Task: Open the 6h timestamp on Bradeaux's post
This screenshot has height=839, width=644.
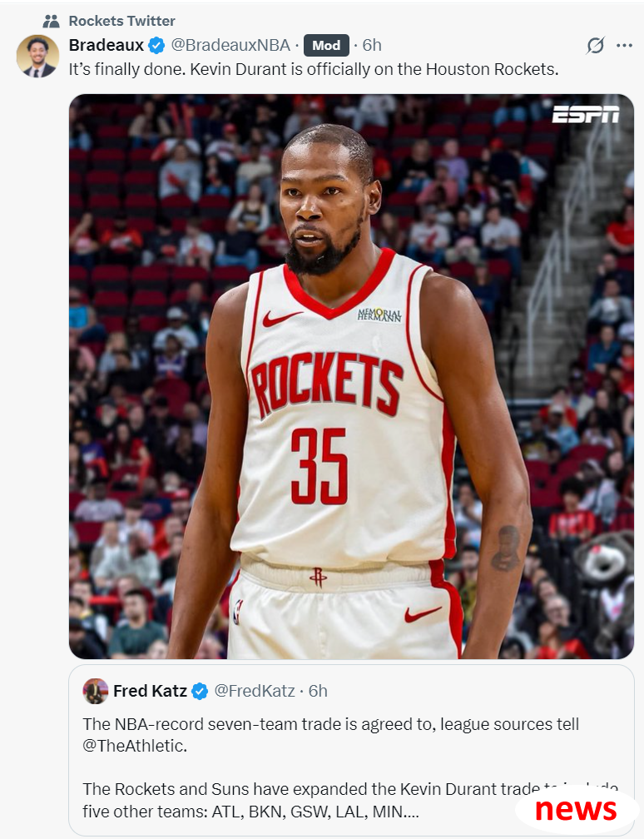Action: 372,46
